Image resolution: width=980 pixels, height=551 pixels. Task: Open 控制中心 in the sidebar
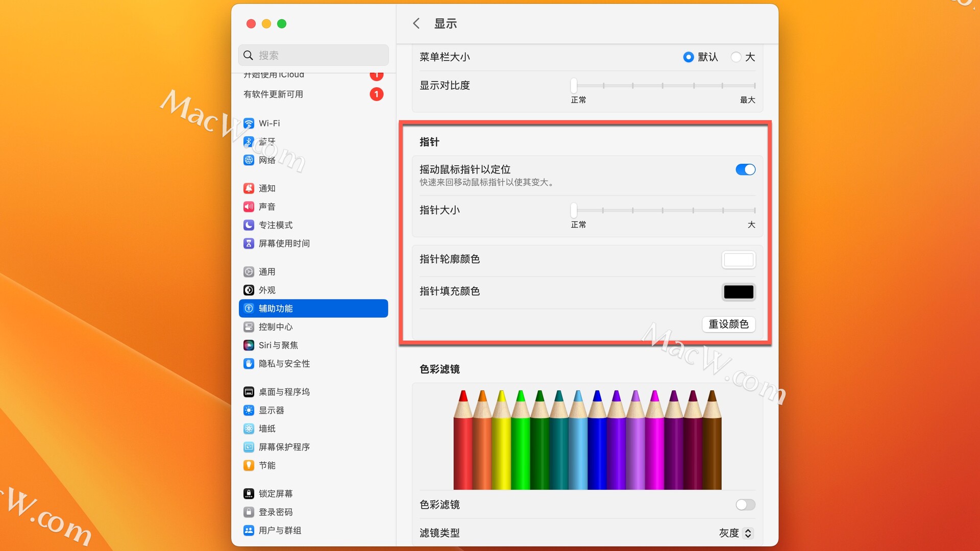(276, 327)
